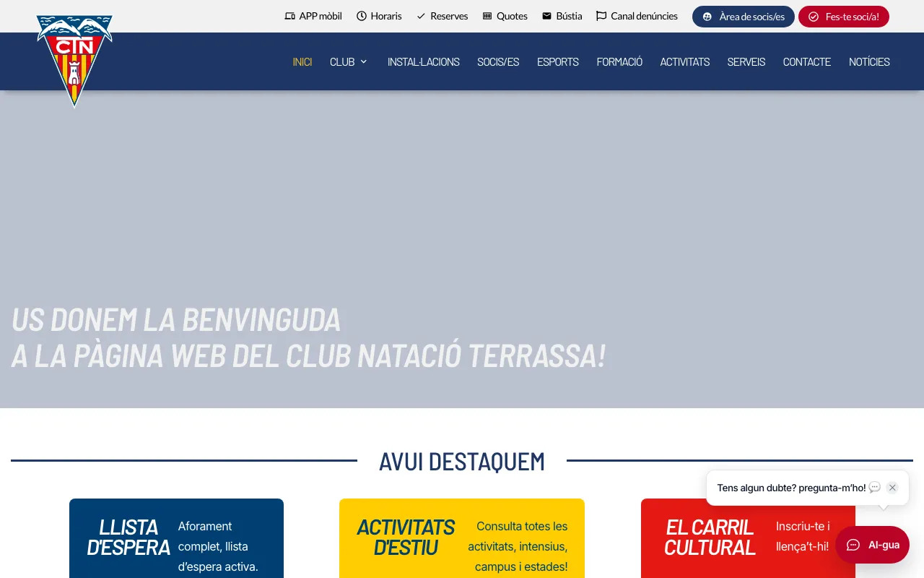Click 'Inscriu-te i llença't-hi!' text
Screen dimensions: 924x578
pyautogui.click(x=803, y=536)
